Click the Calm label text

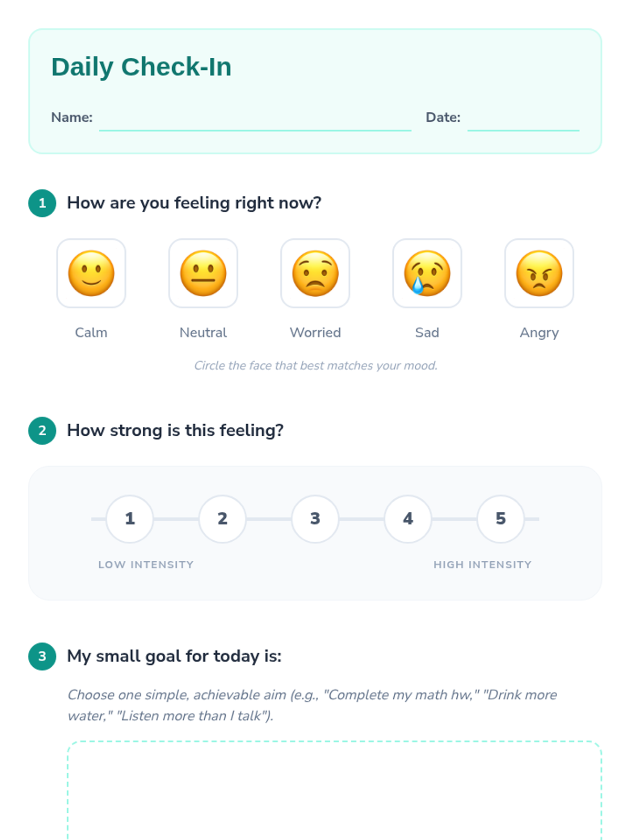pyautogui.click(x=91, y=332)
